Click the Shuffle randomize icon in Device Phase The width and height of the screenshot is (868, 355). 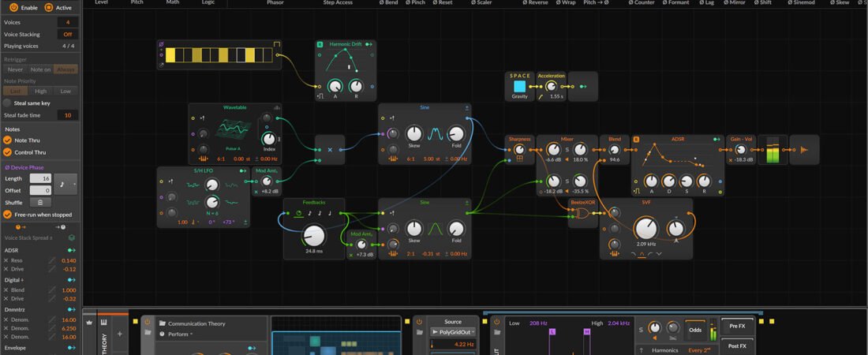[40, 203]
